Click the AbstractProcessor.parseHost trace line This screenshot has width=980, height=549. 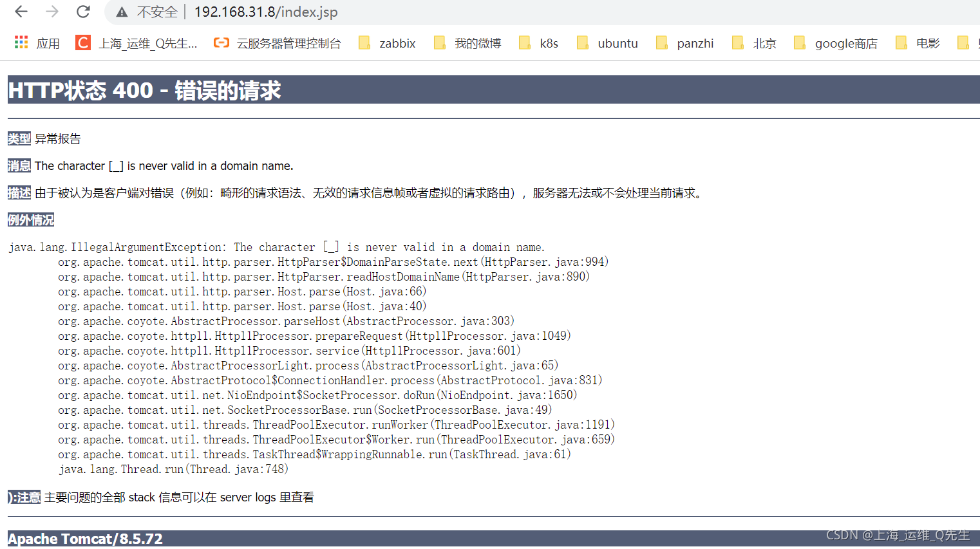[x=286, y=321]
